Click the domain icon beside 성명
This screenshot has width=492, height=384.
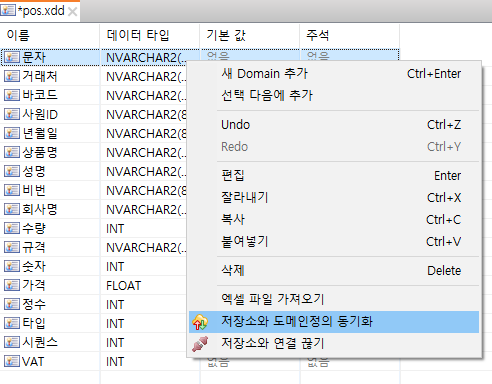(x=12, y=171)
